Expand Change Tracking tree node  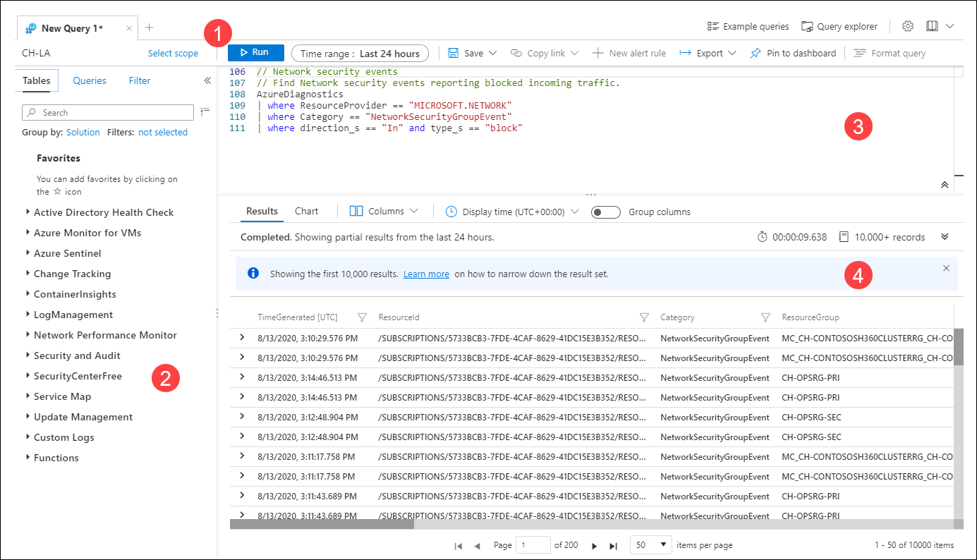(x=28, y=273)
